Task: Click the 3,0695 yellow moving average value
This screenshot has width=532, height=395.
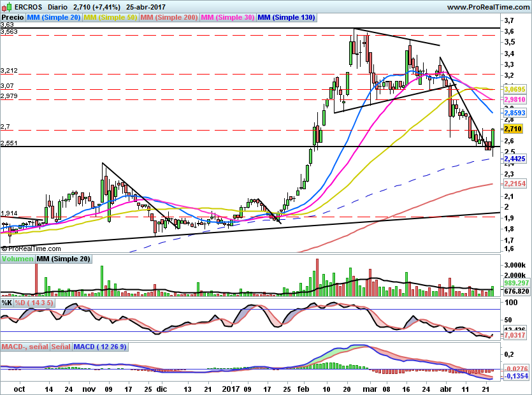Action: click(514, 90)
